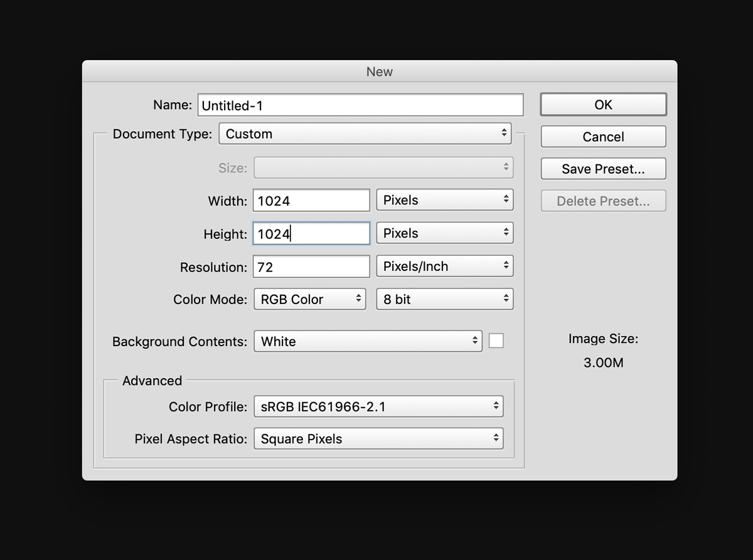Click the disabled Size dropdown
The image size is (753, 560).
pos(383,167)
